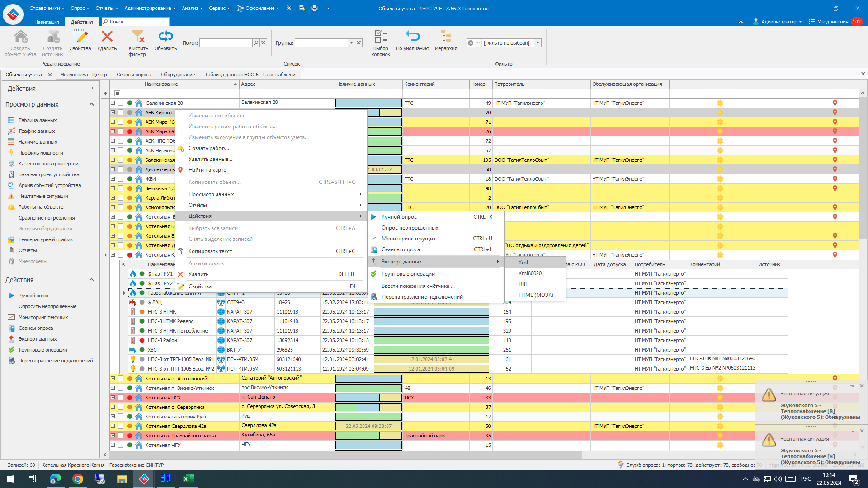Screen dimensions: 868x488
Task: Open the filter selection dropdown arrow
Action: 538,43
